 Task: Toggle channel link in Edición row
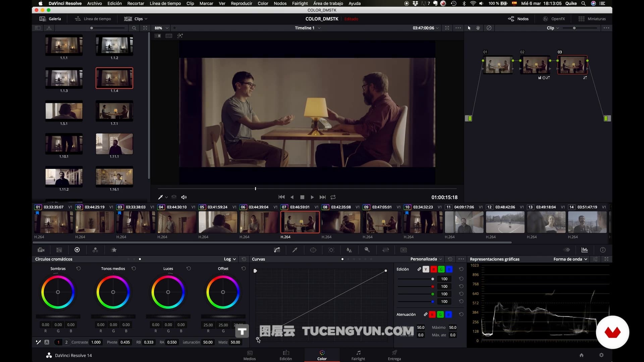pyautogui.click(x=419, y=269)
